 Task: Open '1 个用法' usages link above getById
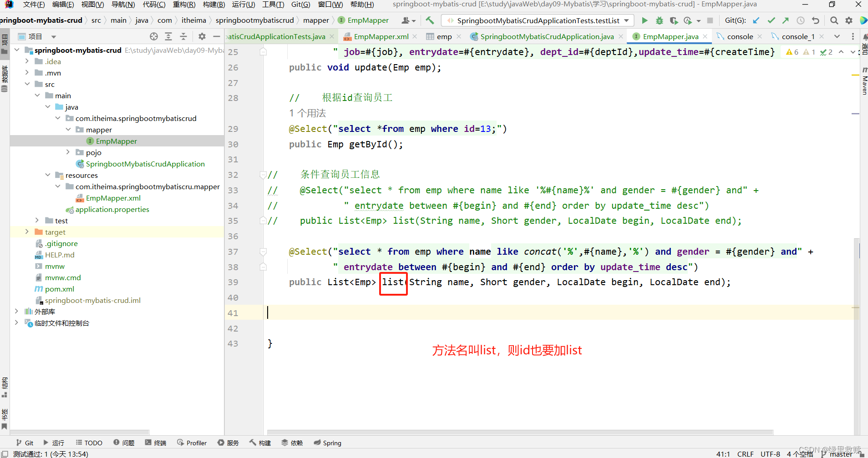307,113
